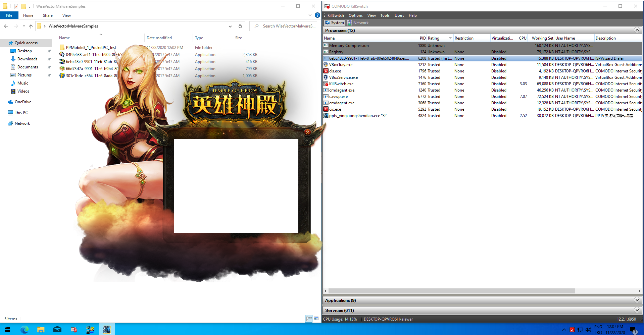Open the Users menu in KillSwitch

(399, 15)
